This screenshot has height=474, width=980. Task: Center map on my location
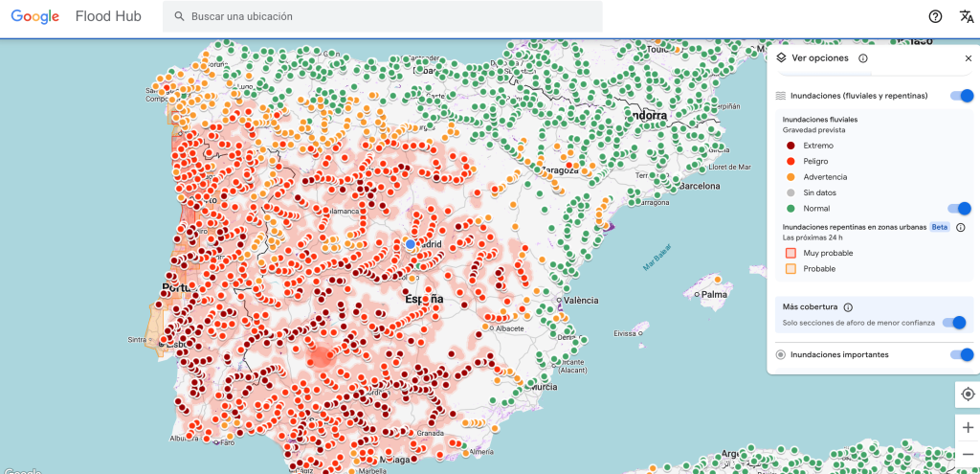(967, 395)
